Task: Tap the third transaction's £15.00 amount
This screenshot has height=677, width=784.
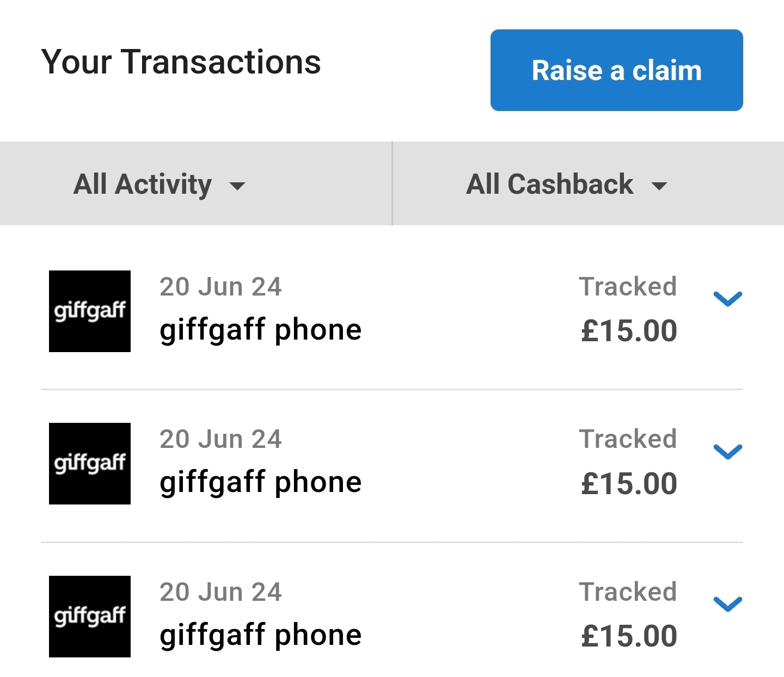Action: pos(629,636)
